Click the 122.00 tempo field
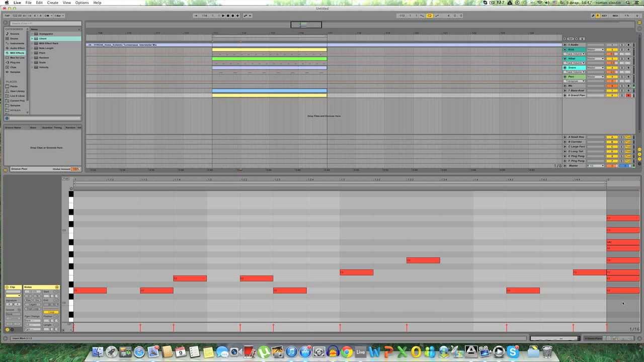Image resolution: width=644 pixels, height=362 pixels. (17, 16)
